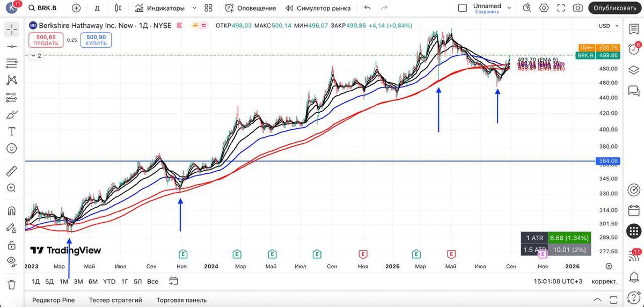Expand the Unnamed layout dropdown arrow
Image resolution: width=644 pixels, height=307 pixels.
pyautogui.click(x=510, y=8)
